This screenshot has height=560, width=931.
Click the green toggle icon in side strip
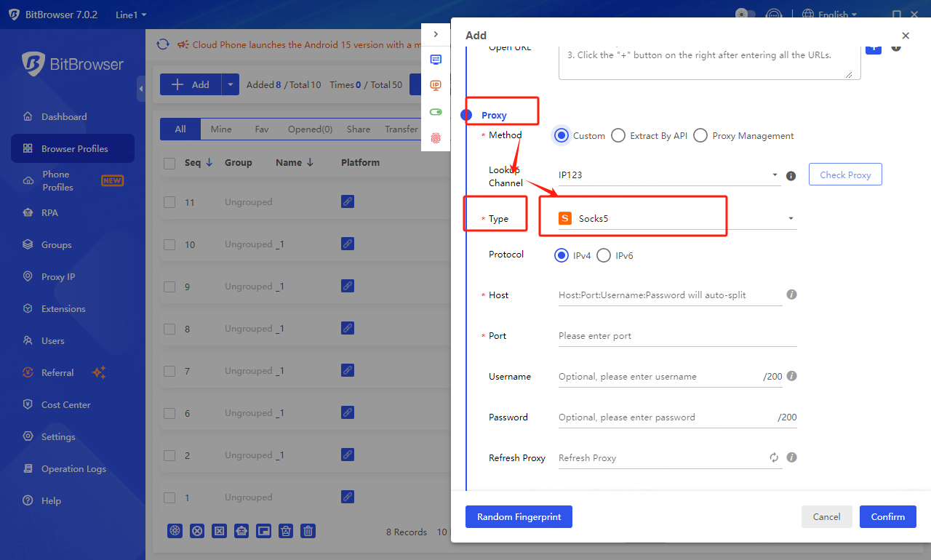pos(436,112)
